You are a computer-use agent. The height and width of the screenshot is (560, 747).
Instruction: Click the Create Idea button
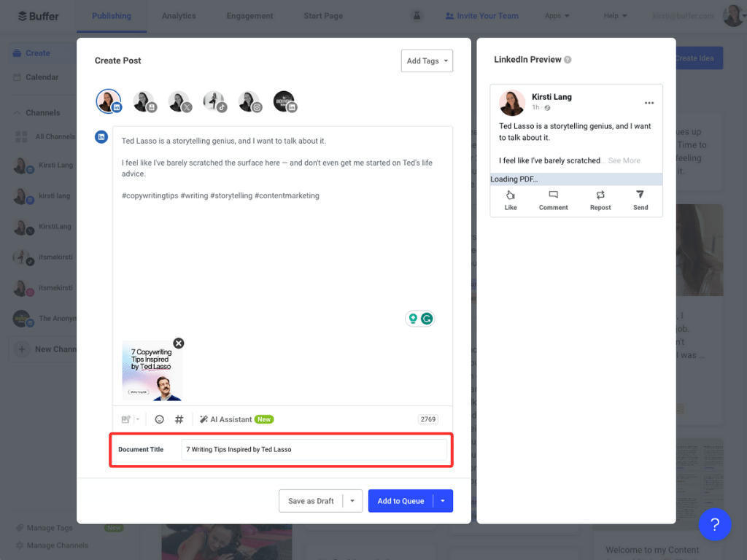click(694, 58)
